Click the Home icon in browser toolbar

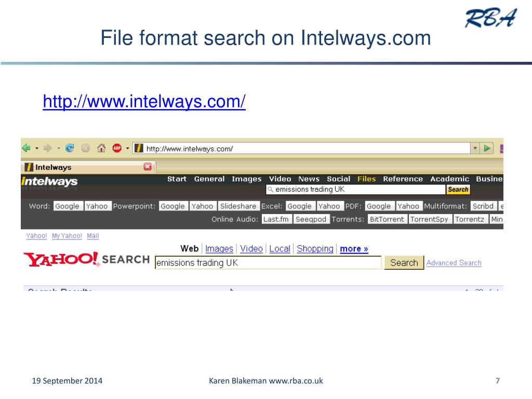101,148
